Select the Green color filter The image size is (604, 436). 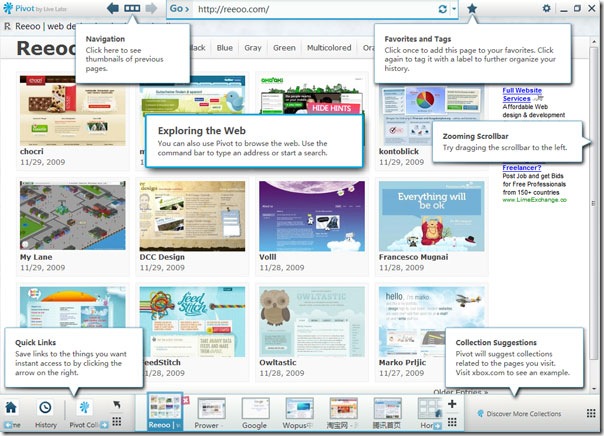[284, 48]
